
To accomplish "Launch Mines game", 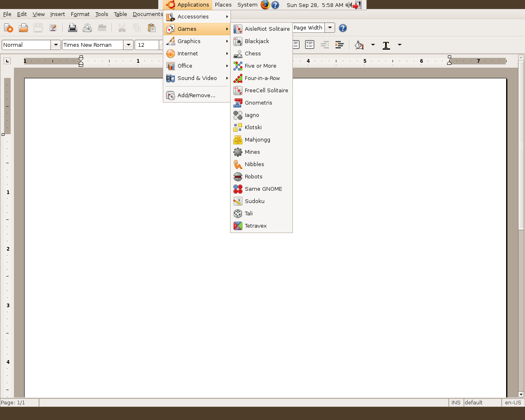I will 261,152.
